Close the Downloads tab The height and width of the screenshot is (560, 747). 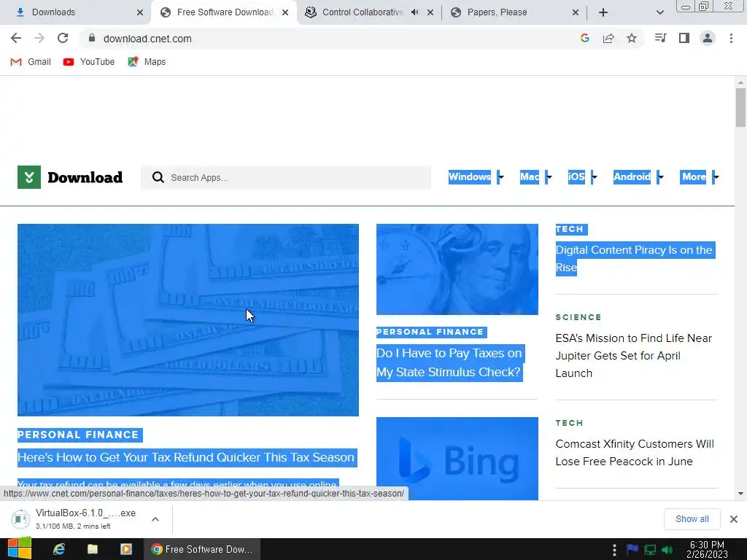pos(140,12)
